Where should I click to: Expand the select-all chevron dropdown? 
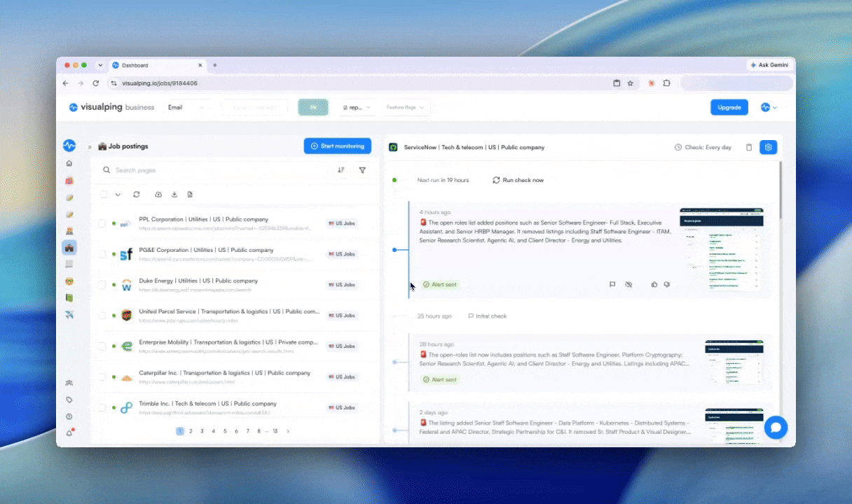click(x=118, y=195)
